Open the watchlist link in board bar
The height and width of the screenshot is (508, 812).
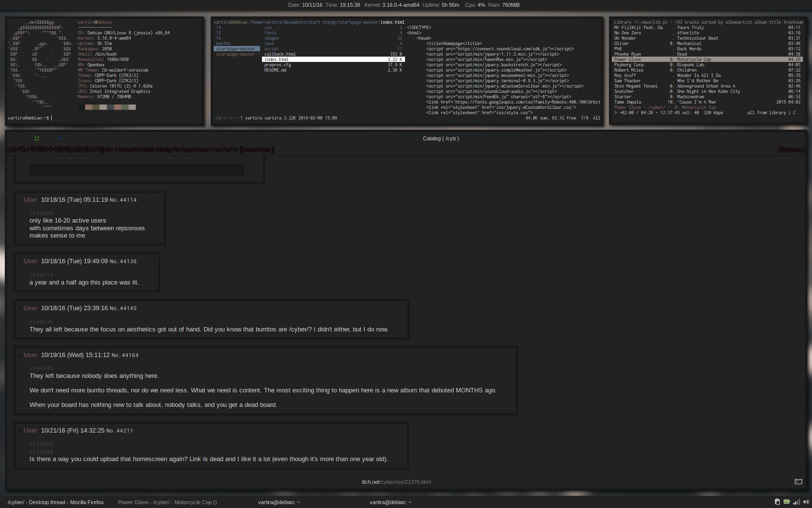[x=258, y=149]
